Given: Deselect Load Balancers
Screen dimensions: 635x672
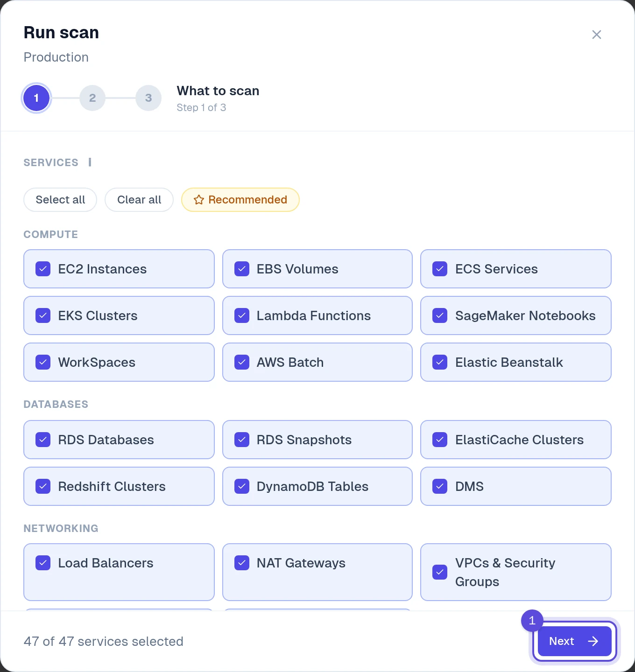Looking at the screenshot, I should tap(43, 563).
